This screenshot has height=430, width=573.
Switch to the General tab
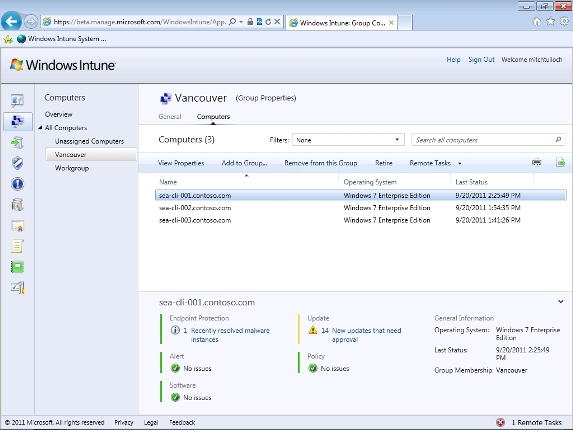170,117
